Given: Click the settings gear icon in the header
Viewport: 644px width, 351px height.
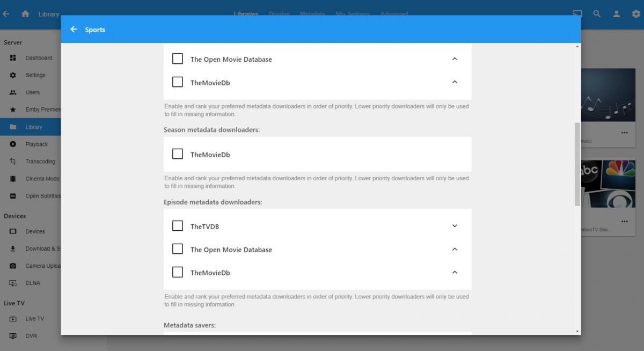Looking at the screenshot, I should coord(633,14).
